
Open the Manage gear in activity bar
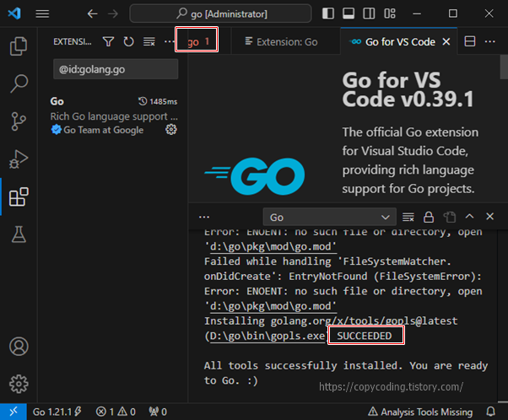coord(19,384)
